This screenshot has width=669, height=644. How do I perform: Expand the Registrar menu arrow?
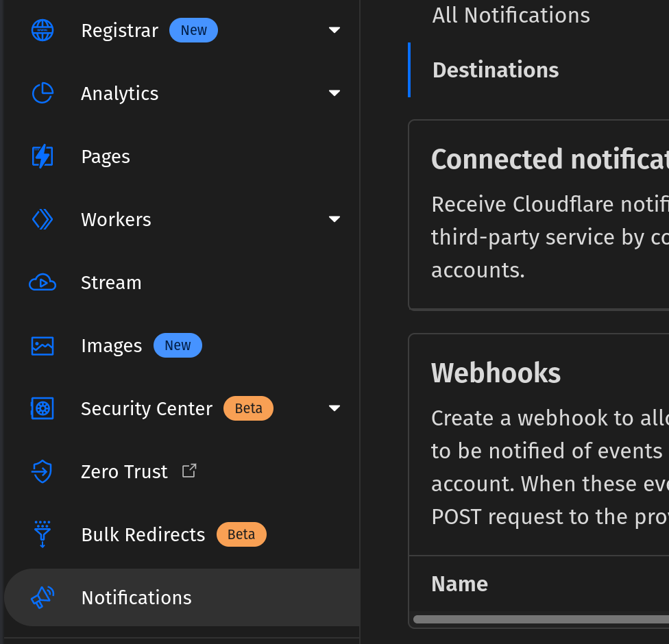pos(334,30)
